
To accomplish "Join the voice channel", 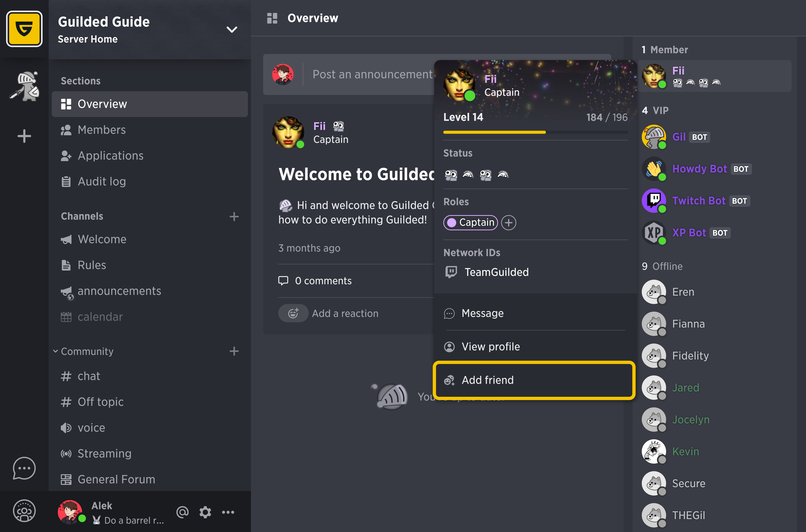I will coord(150,427).
